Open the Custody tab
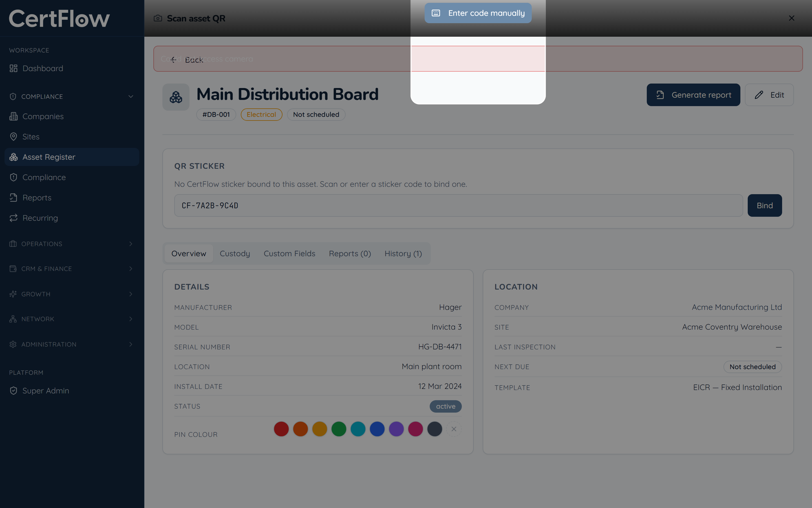The height and width of the screenshot is (508, 812). (x=235, y=254)
